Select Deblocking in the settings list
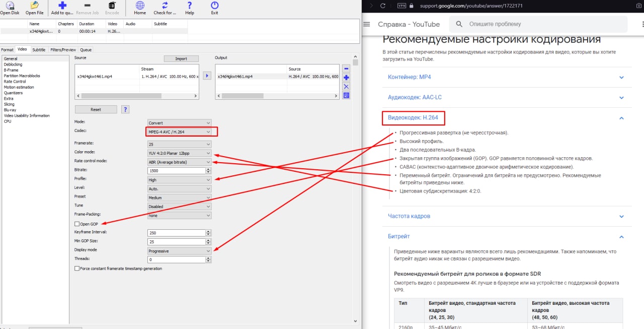Image resolution: width=644 pixels, height=329 pixels. click(x=13, y=64)
